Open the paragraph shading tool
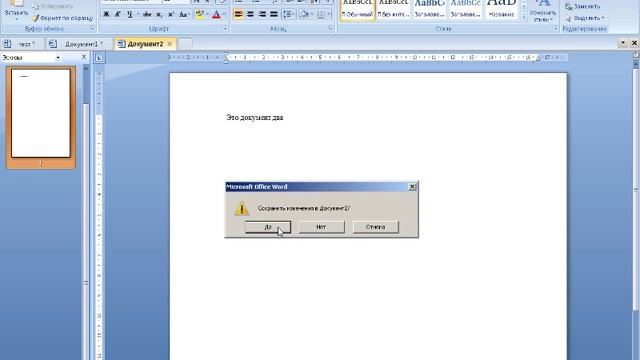640x360 pixels. (304, 14)
